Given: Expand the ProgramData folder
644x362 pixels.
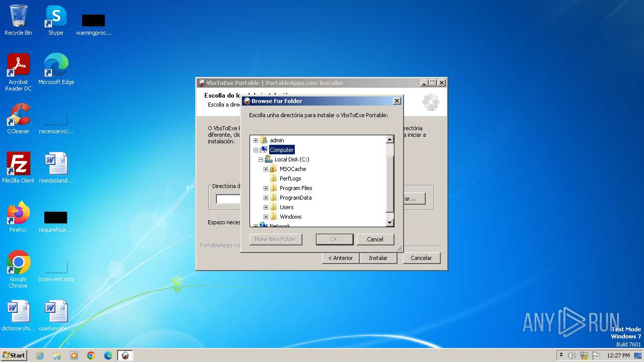Looking at the screenshot, I should pyautogui.click(x=266, y=198).
